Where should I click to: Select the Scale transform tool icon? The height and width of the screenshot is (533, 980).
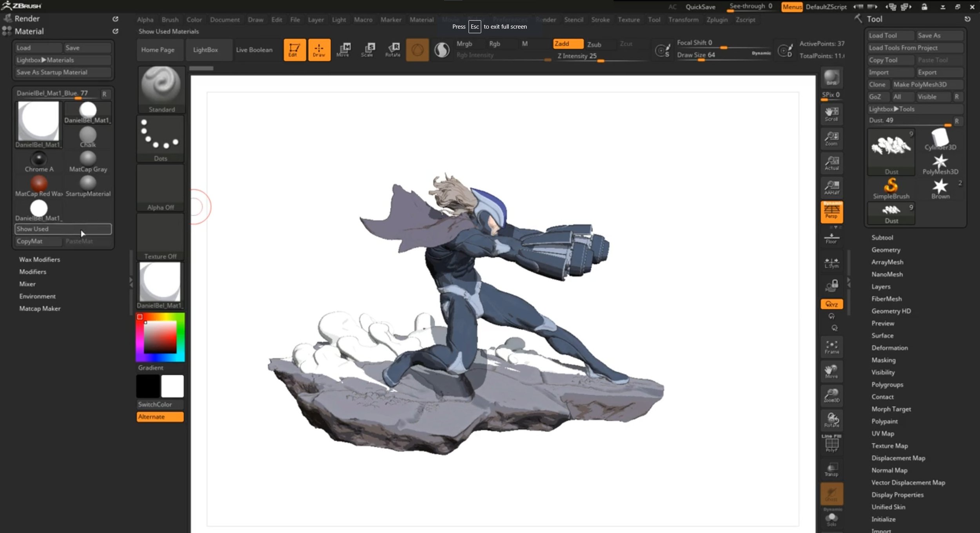[x=368, y=50]
